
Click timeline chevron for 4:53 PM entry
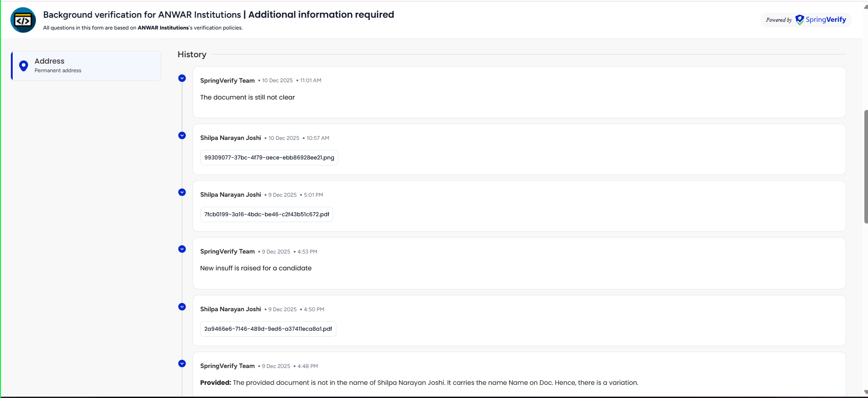coord(182,249)
